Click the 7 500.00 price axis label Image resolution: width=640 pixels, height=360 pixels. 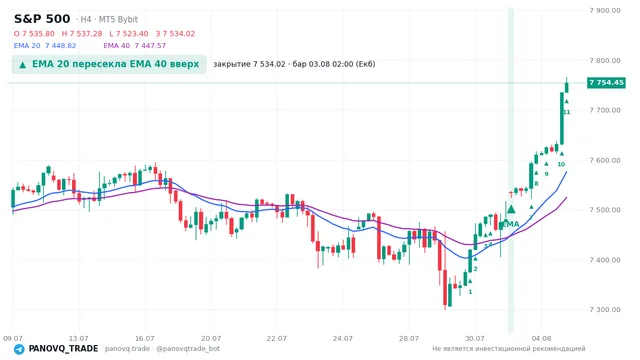pos(605,210)
